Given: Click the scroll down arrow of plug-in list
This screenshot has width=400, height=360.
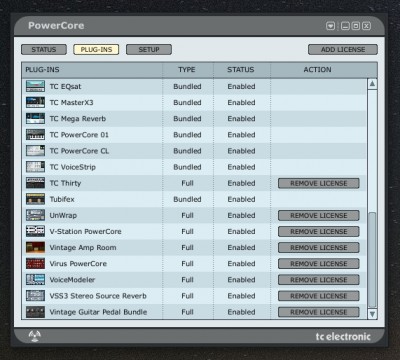Looking at the screenshot, I should pos(372,314).
